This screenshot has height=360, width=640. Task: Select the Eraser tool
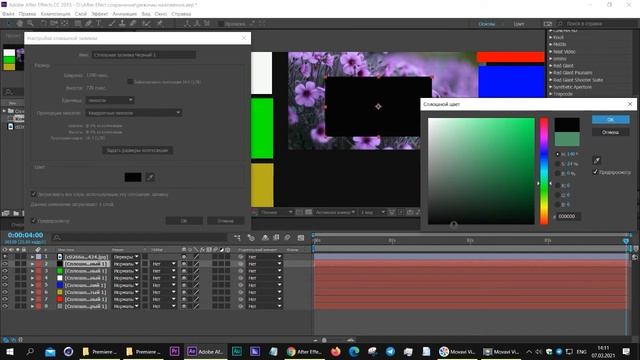133,24
